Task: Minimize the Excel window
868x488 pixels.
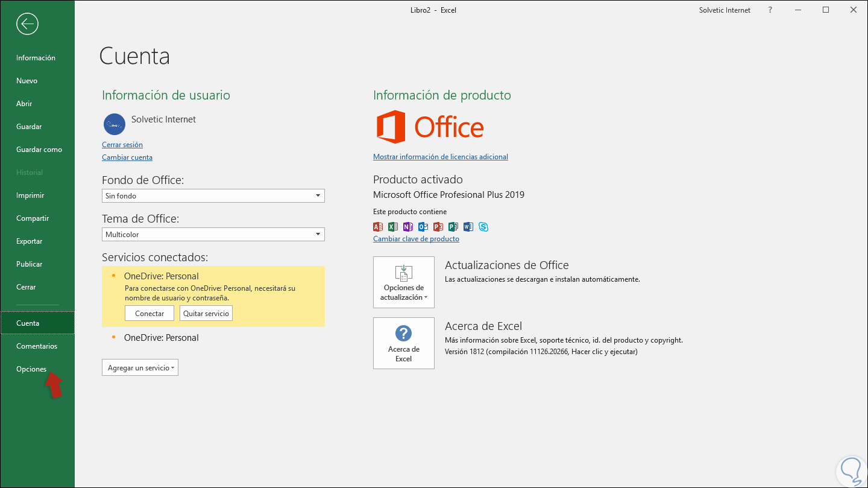Action: [798, 10]
